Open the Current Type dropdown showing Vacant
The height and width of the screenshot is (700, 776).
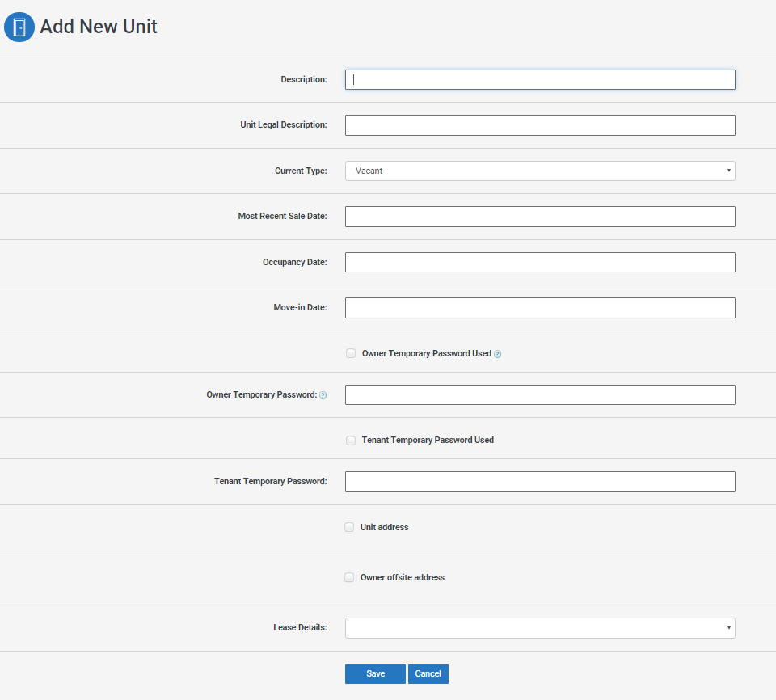539,171
